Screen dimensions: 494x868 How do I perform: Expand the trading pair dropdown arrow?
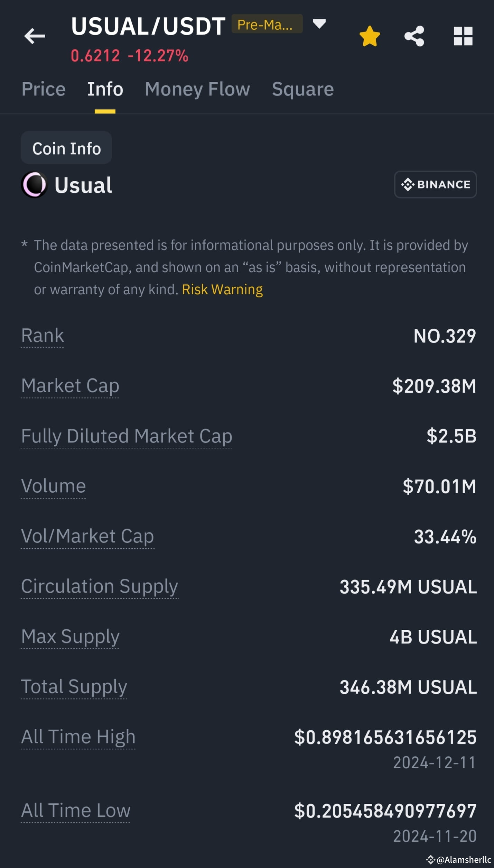click(x=319, y=24)
